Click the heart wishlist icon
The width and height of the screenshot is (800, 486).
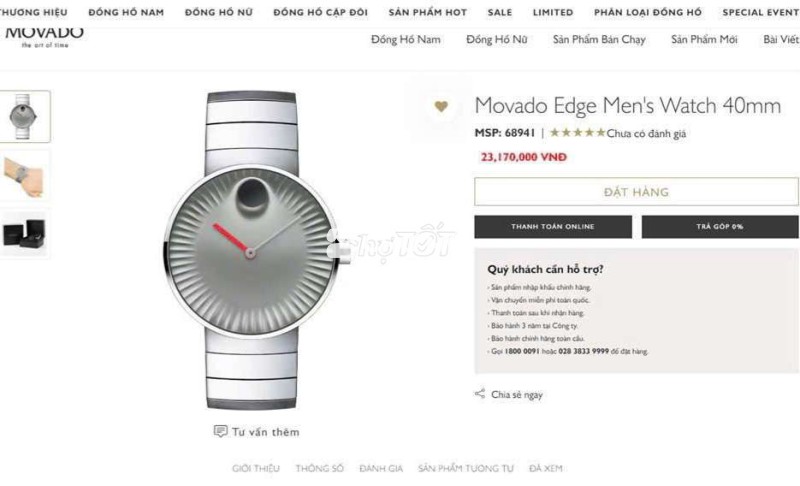[x=441, y=106]
